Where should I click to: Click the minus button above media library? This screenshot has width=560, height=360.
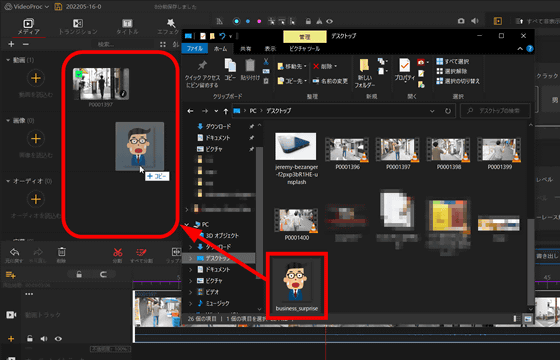(25, 44)
